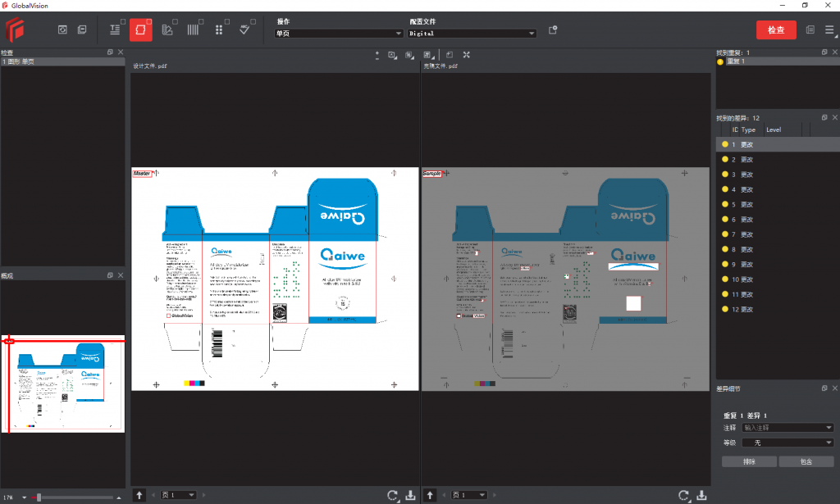Open the Sample viewer page selector dropdown
This screenshot has width=840, height=504.
468,496
